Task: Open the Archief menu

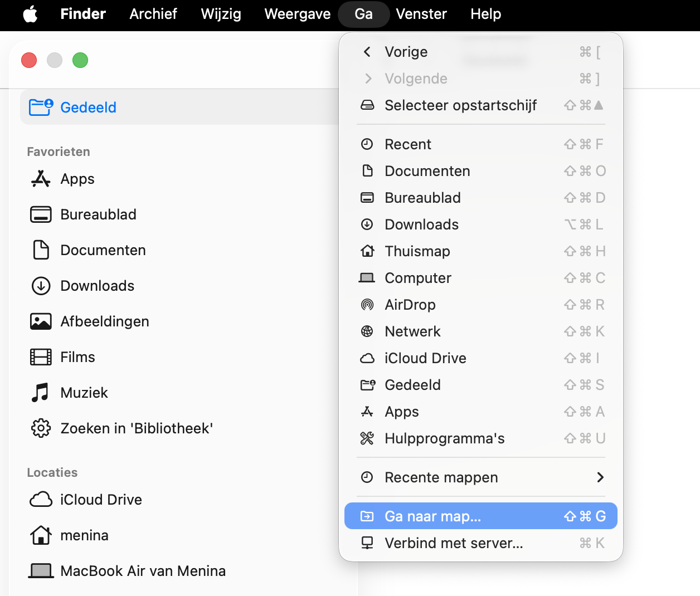Action: pyautogui.click(x=153, y=14)
